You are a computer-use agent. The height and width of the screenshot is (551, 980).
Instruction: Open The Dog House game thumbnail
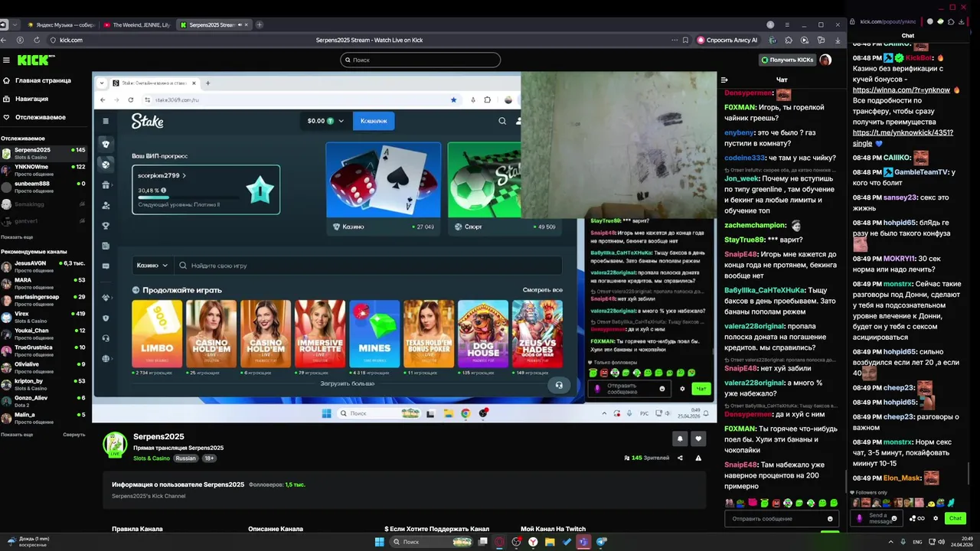click(483, 334)
